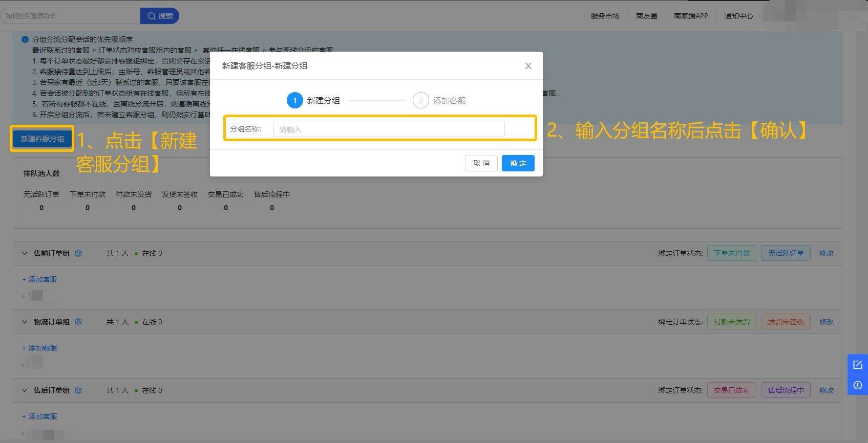
Task: Click the floating info circle icon
Action: point(858,385)
